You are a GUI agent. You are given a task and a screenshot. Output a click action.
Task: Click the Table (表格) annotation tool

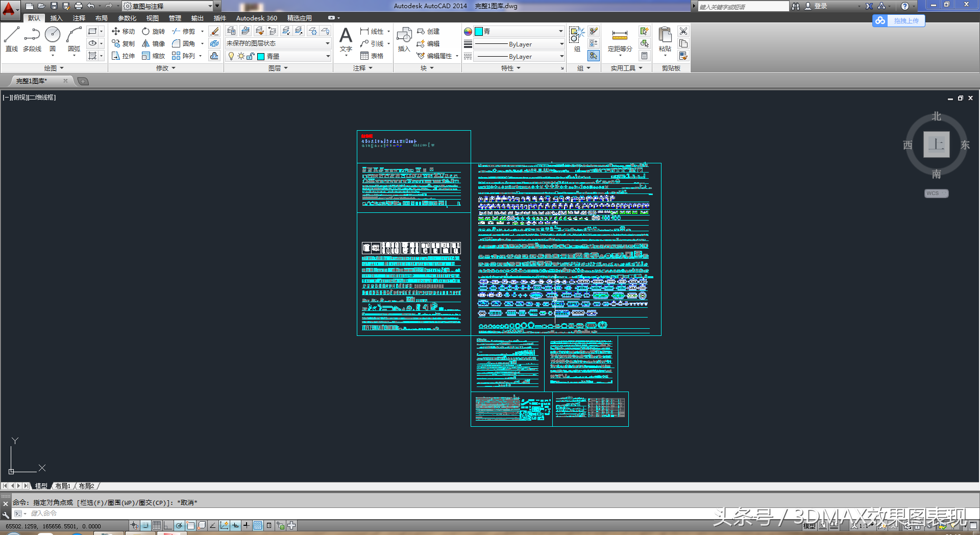click(x=372, y=56)
